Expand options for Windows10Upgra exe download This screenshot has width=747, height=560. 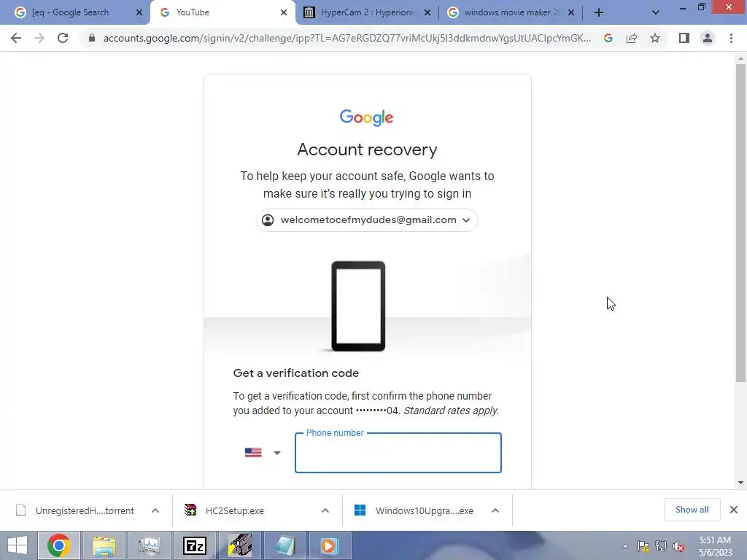point(495,510)
